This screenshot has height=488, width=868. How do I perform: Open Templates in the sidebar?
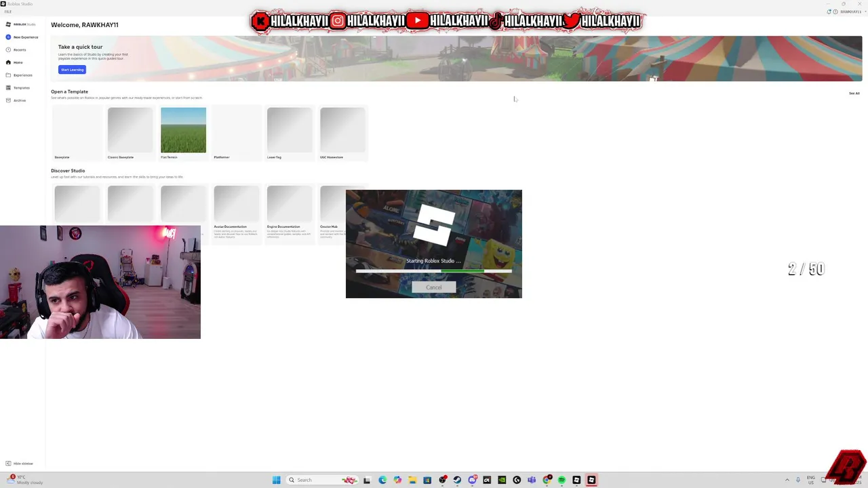point(18,87)
